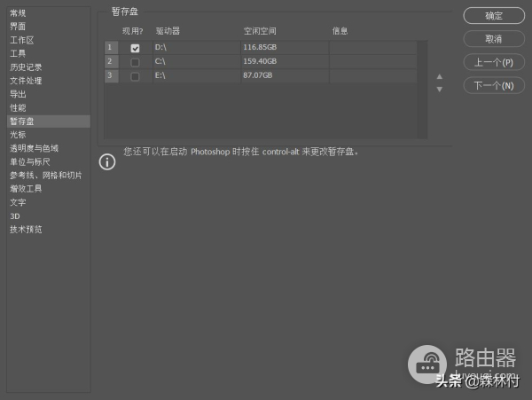
Task: Click the 159.40GB free space cell
Action: (x=285, y=62)
